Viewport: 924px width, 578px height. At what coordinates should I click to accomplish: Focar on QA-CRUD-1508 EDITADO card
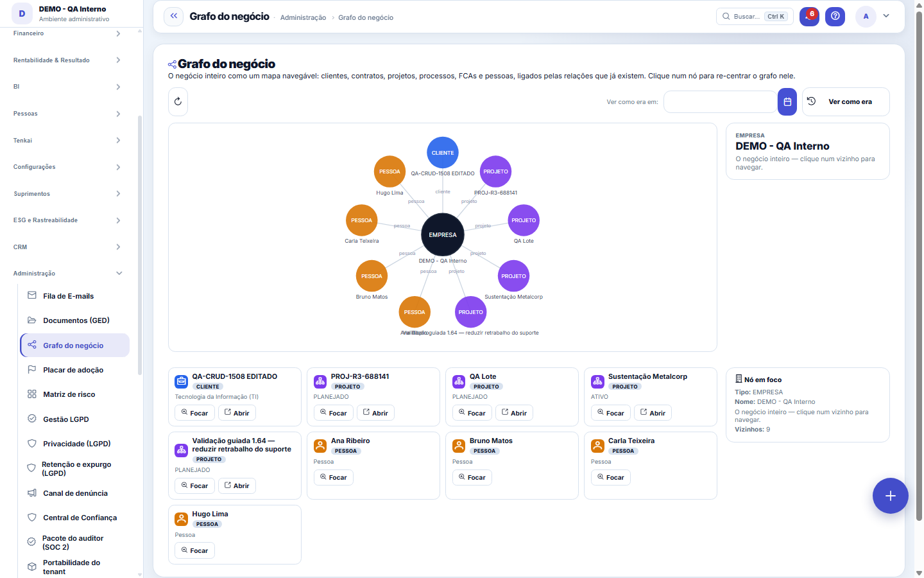(194, 413)
